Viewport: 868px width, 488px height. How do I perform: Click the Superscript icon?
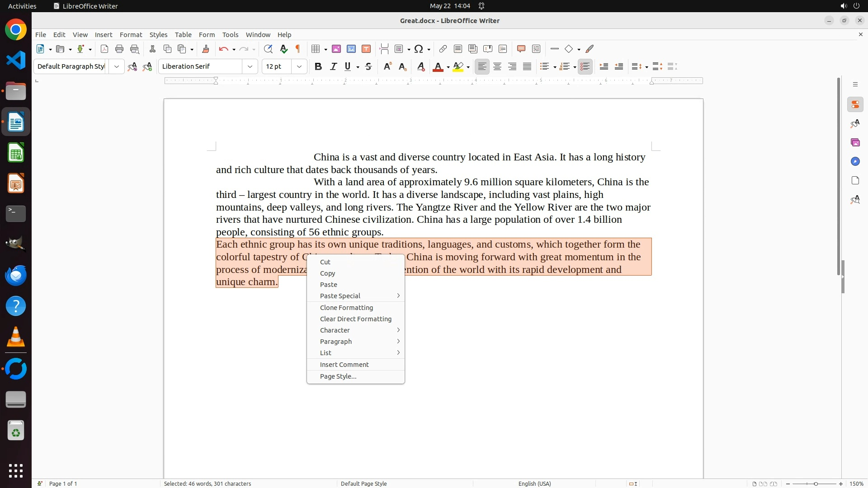(387, 66)
